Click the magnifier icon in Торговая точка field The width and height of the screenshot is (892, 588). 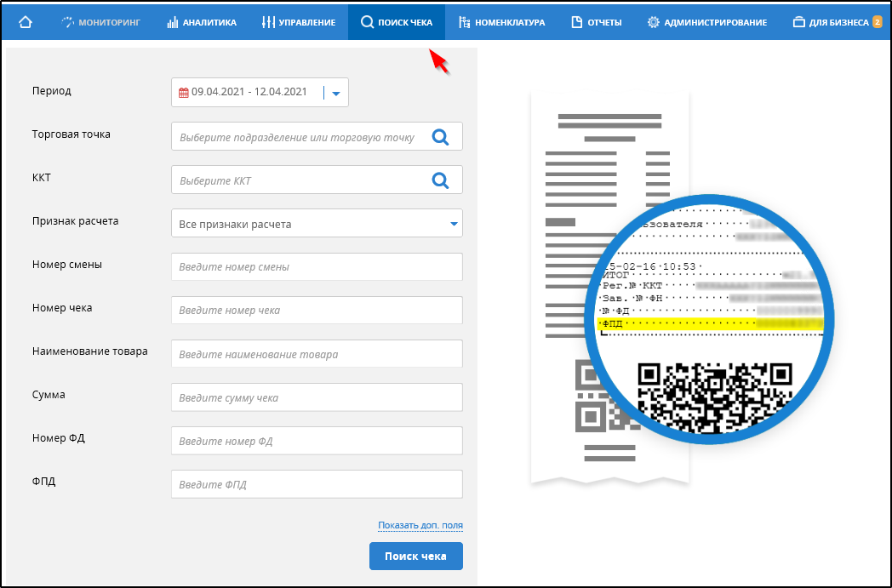tap(440, 136)
